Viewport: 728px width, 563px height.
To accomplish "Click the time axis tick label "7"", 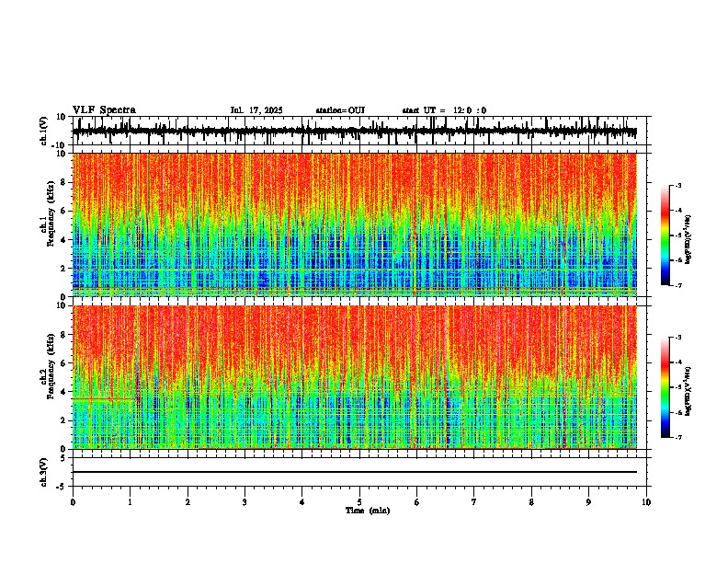I will click(x=474, y=502).
